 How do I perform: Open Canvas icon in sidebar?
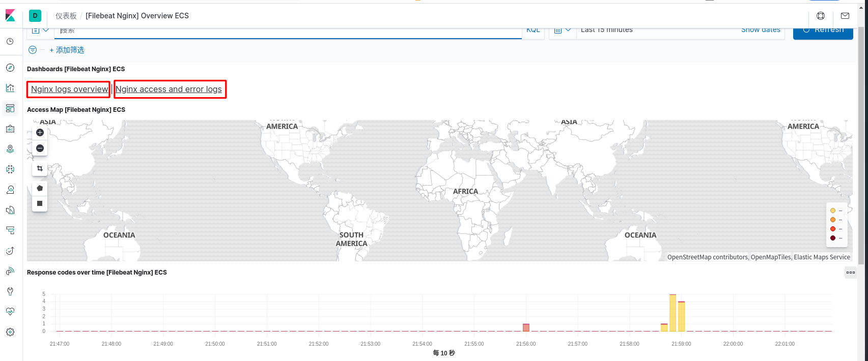tap(10, 129)
